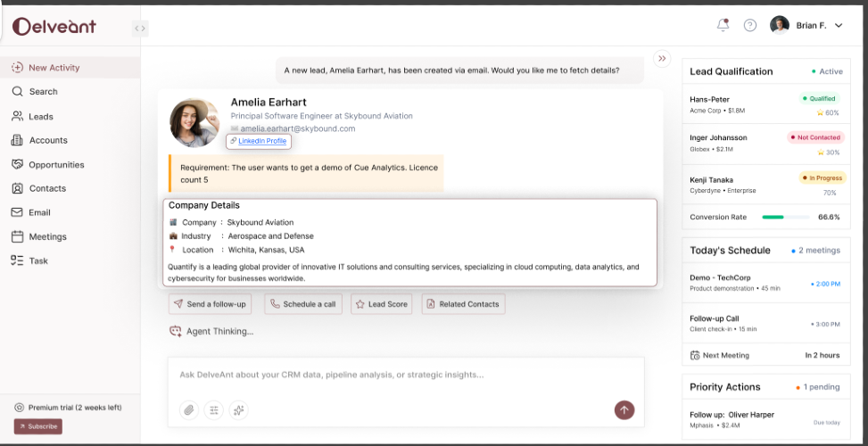Expand the Brian F. account dropdown
This screenshot has width=868, height=446.
pos(838,26)
